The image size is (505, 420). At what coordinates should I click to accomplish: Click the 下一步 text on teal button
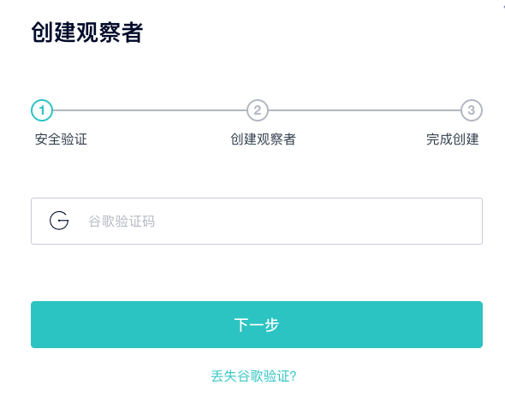[257, 325]
